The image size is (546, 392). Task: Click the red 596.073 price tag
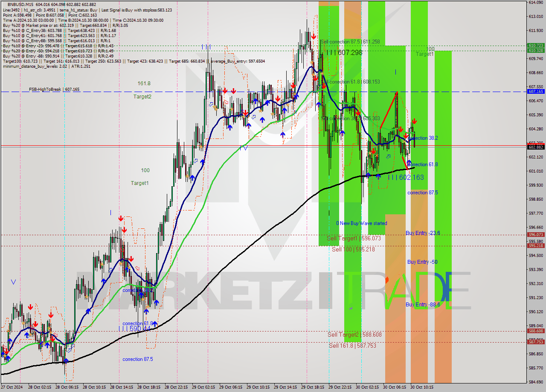[536, 234]
